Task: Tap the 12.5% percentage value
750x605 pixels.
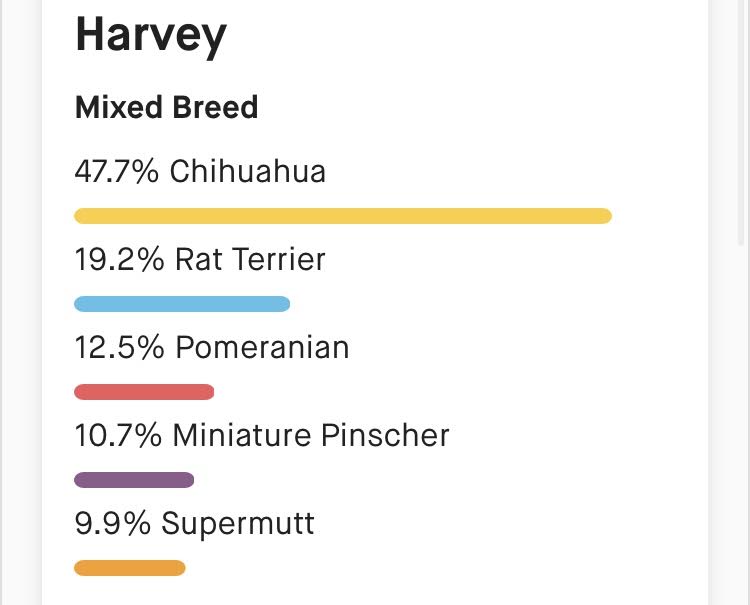Action: (x=119, y=347)
